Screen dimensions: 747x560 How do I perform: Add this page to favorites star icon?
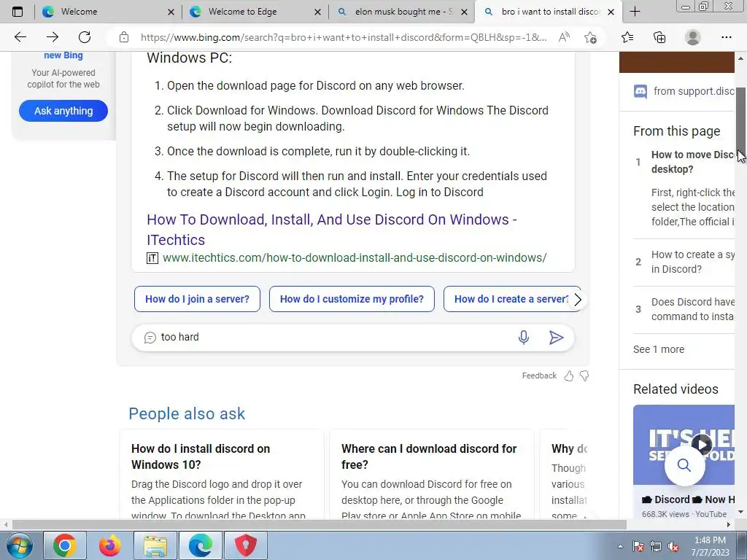click(x=590, y=37)
